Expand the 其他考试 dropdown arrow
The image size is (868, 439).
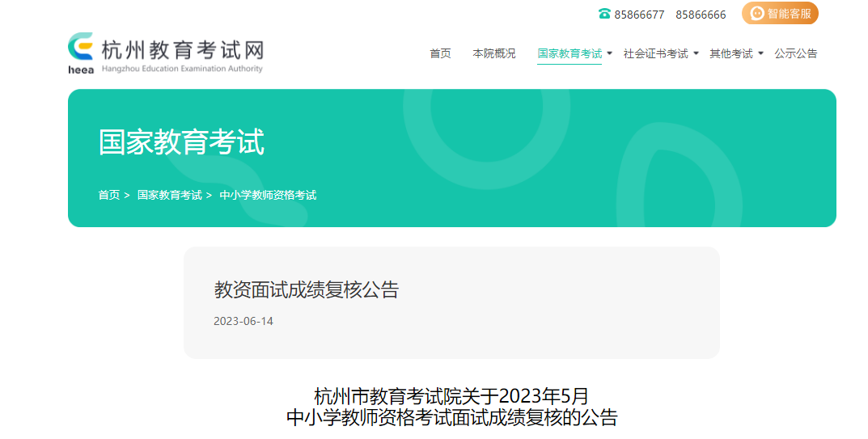[760, 53]
